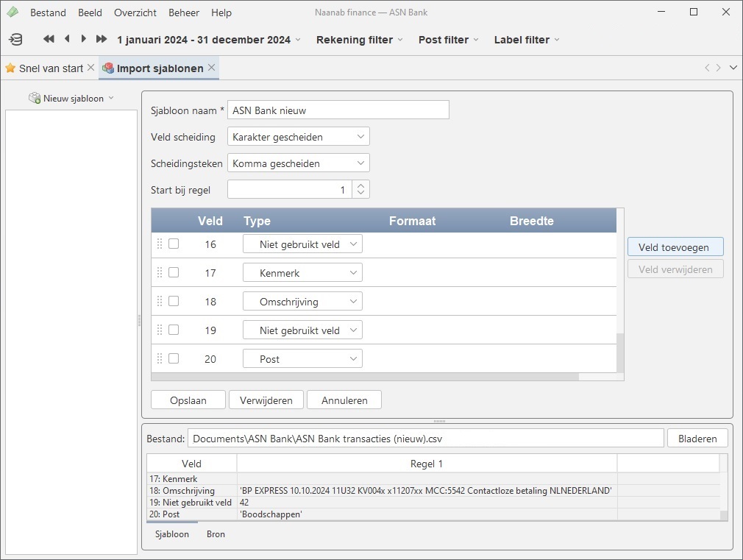Screen dimensions: 743x560
Task: Jump to last period with double-right arrow
Action: coord(102,40)
